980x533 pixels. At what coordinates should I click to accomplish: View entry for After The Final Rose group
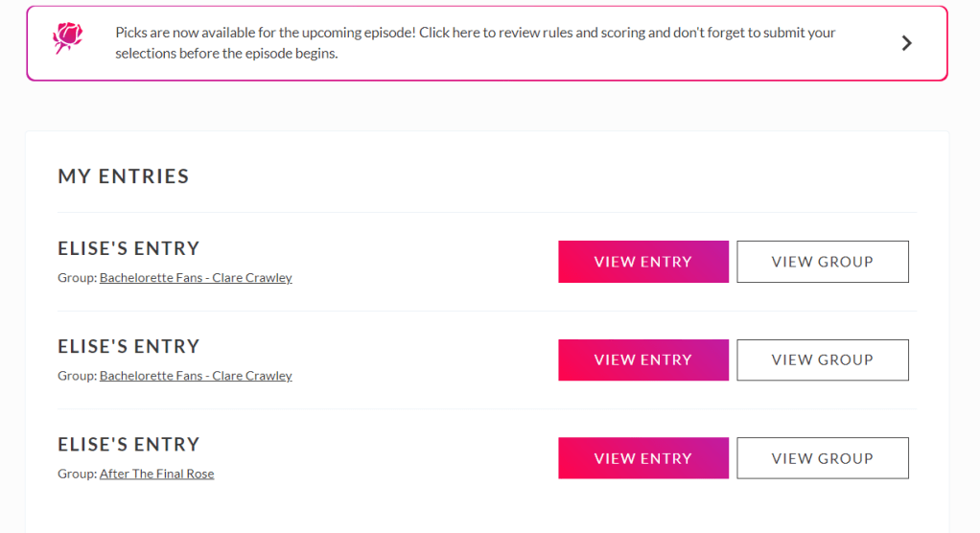click(642, 458)
